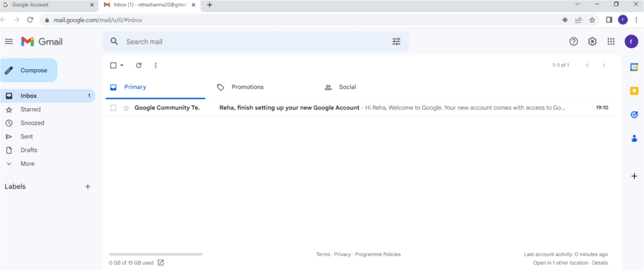Show search options filter icon

[x=396, y=41]
